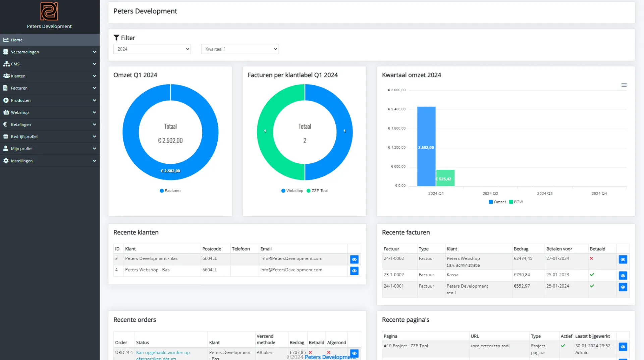Image resolution: width=644 pixels, height=360 pixels.
Task: View the #10 Project - ZZP Tool pagina
Action: click(623, 347)
